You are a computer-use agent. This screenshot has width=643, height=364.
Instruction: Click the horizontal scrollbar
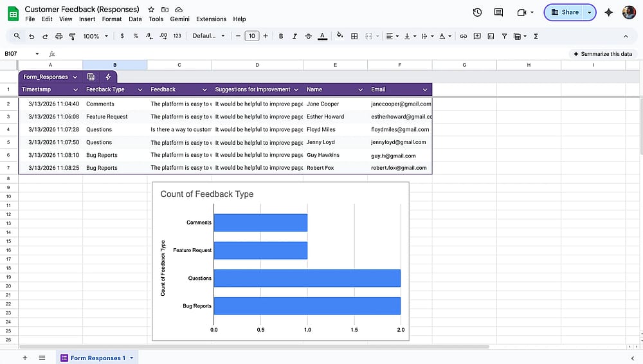pyautogui.click(x=254, y=347)
